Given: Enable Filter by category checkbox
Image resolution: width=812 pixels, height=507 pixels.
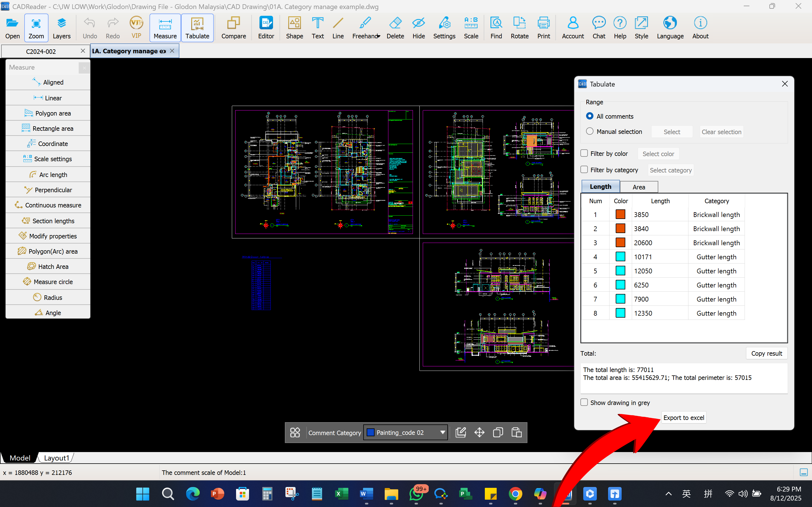Looking at the screenshot, I should click(x=584, y=170).
